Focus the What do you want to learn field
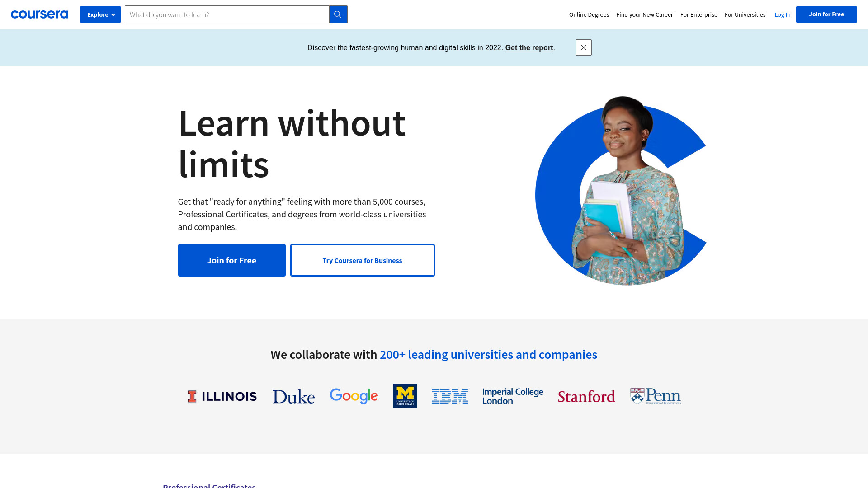 (x=227, y=14)
